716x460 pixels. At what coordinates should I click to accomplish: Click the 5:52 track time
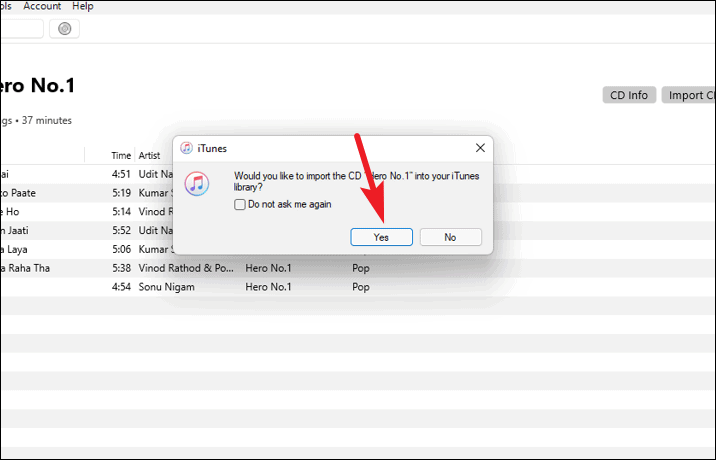(121, 230)
